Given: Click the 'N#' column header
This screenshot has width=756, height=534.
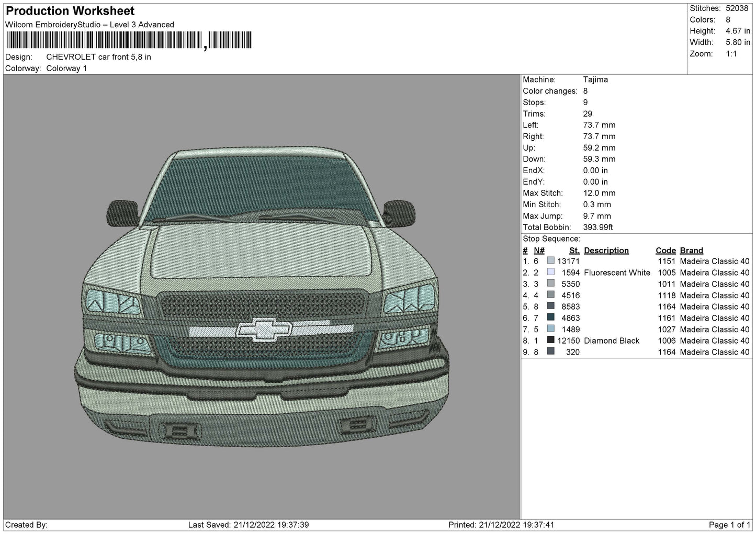Looking at the screenshot, I should (539, 251).
